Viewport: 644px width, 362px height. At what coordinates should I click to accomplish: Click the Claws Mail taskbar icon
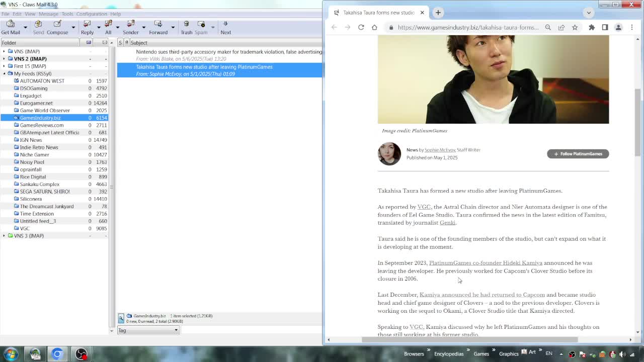point(35,354)
